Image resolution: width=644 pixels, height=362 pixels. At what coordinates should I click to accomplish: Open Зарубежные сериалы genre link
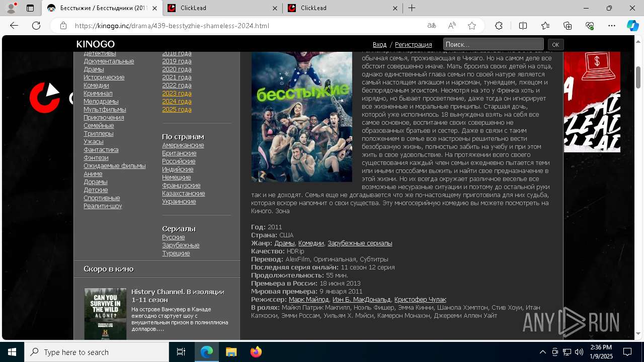pyautogui.click(x=360, y=243)
